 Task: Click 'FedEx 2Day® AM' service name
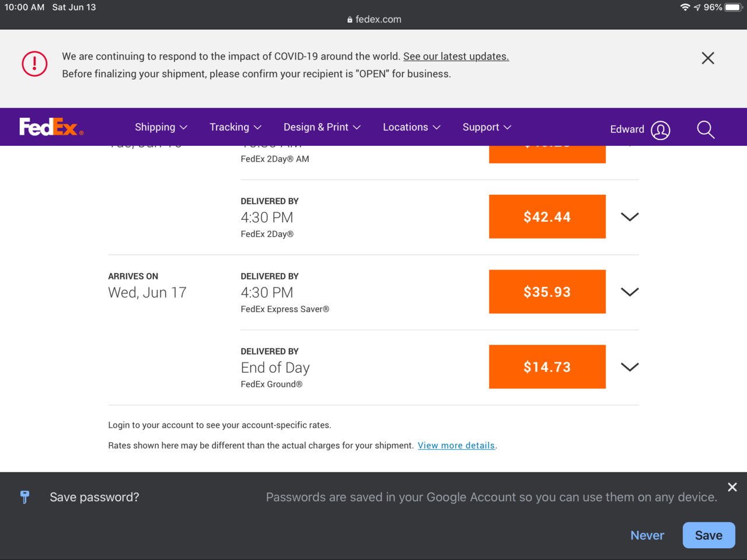[x=275, y=159]
